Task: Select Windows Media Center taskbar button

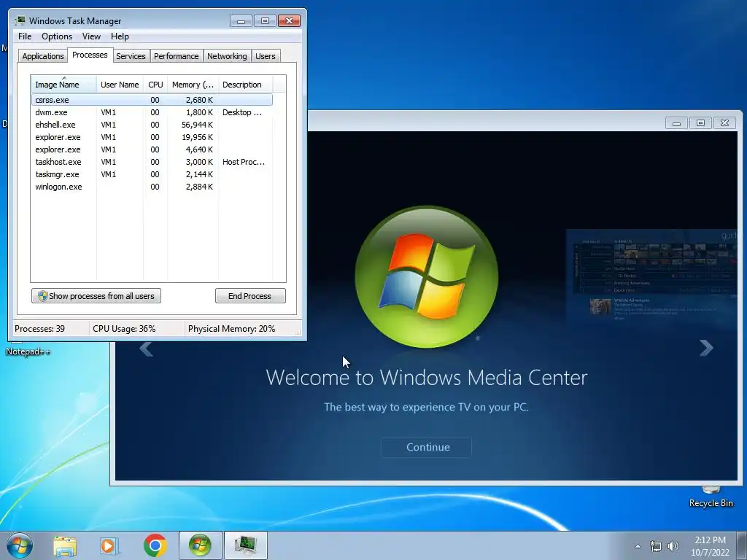Action: tap(200, 545)
